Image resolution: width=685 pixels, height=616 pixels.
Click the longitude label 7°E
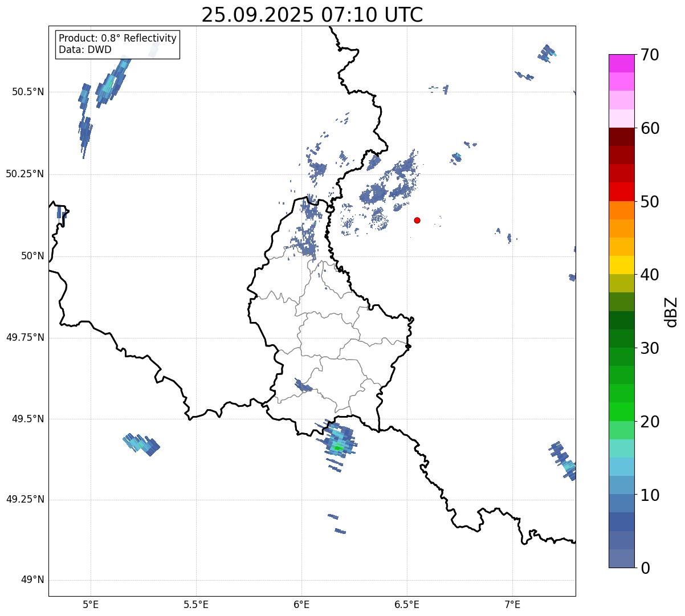point(513,604)
